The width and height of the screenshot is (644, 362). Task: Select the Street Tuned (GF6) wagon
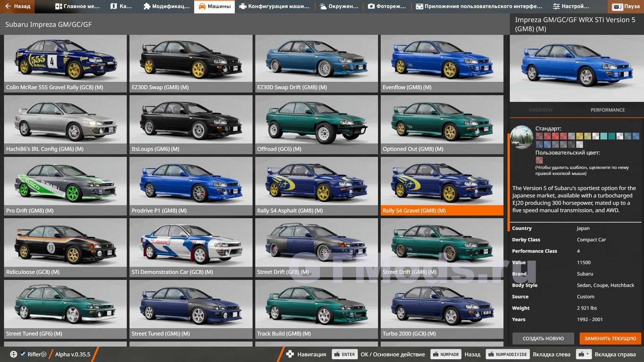click(66, 309)
